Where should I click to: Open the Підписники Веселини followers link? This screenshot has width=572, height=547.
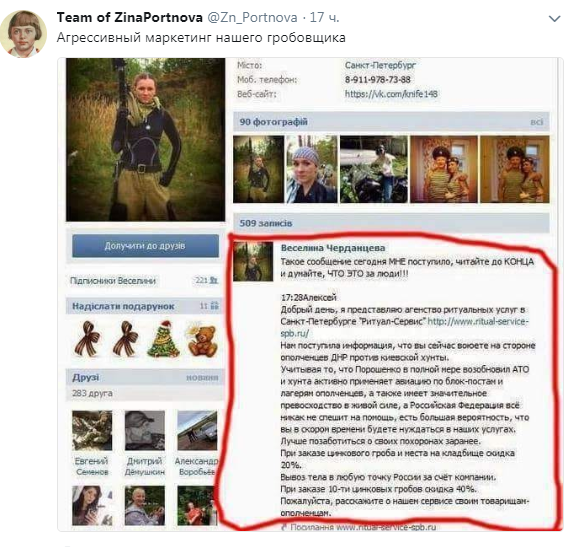coord(113,281)
